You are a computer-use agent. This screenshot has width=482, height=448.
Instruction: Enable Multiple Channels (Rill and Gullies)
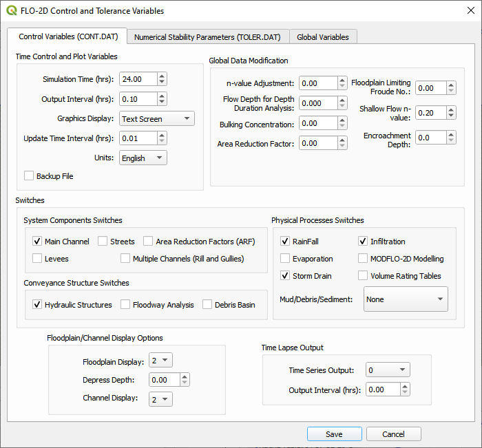[125, 259]
